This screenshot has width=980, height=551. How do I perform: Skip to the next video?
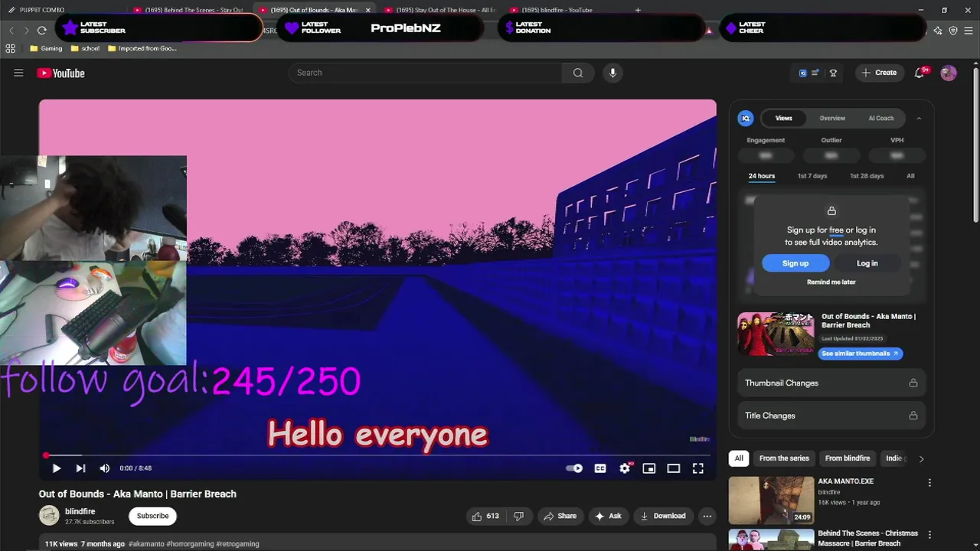click(80, 468)
